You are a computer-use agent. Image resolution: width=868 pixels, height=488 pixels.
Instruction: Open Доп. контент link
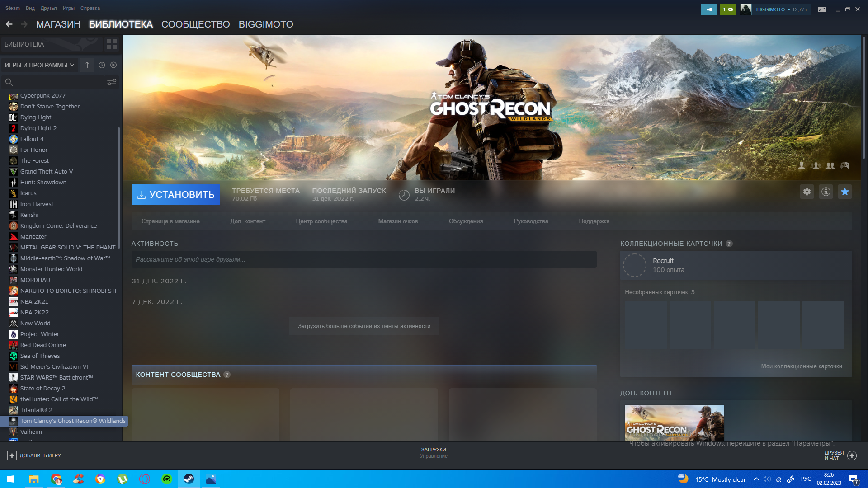tap(248, 221)
